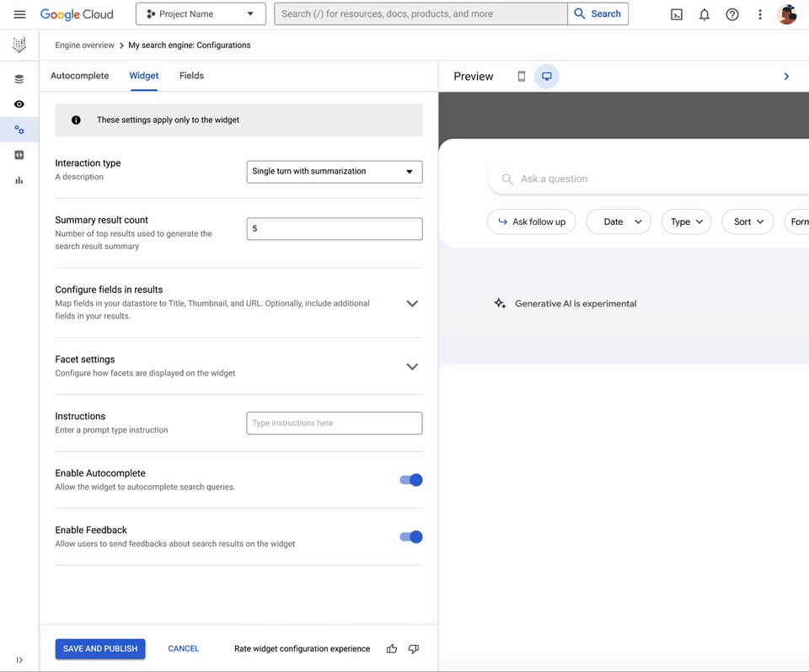Open the hamburger navigation menu
Screen dimensions: 809x672
click(19, 14)
